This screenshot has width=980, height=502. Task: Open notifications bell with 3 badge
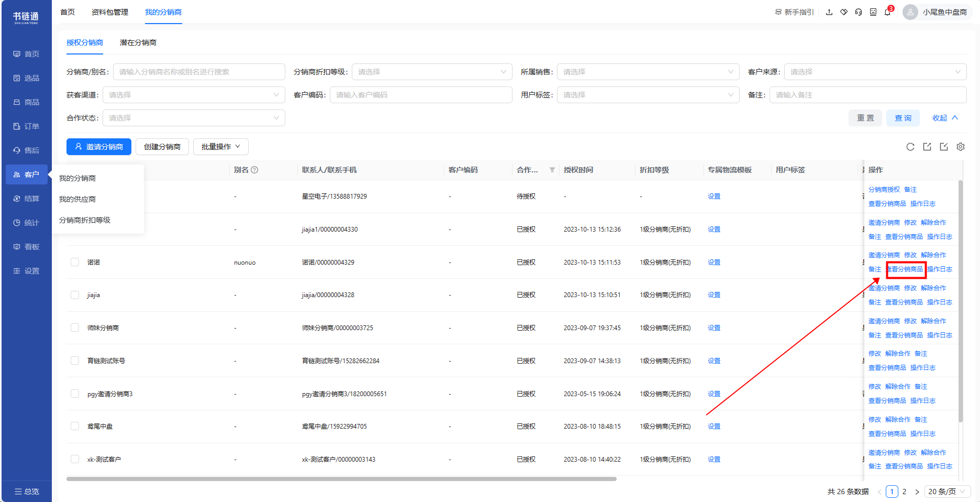click(888, 12)
